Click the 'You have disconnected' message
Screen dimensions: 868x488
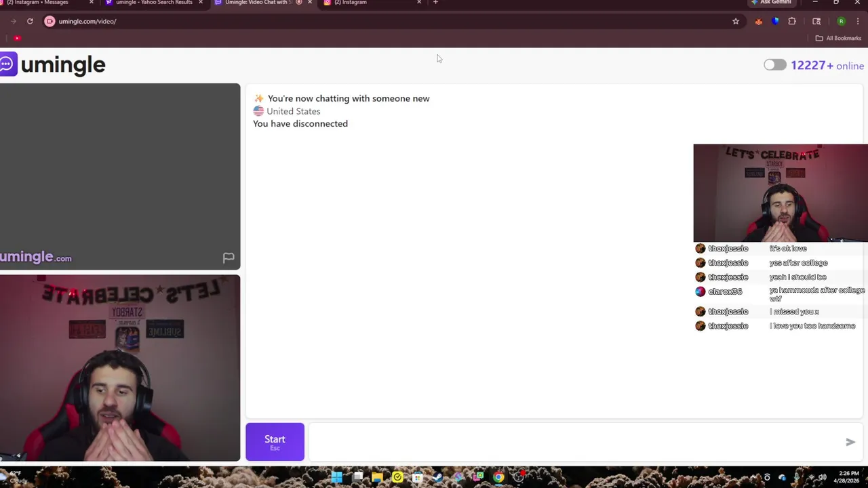coord(300,123)
